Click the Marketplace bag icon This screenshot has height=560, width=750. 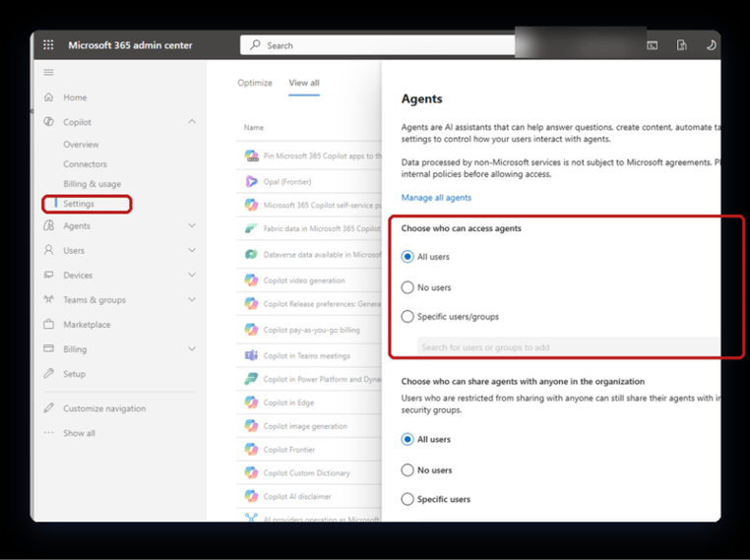pyautogui.click(x=48, y=324)
